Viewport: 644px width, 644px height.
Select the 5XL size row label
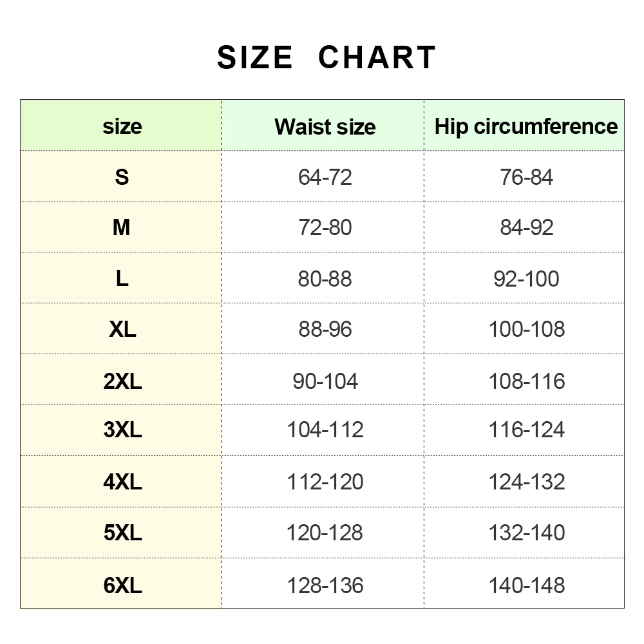point(122,533)
